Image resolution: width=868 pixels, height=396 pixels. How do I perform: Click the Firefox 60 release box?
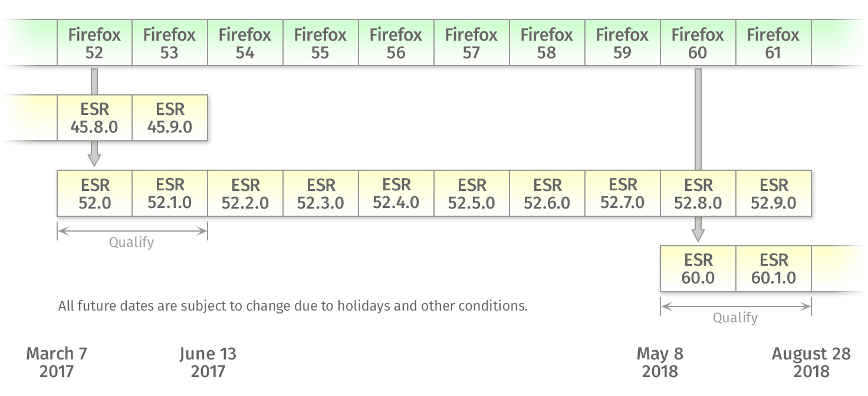click(698, 43)
